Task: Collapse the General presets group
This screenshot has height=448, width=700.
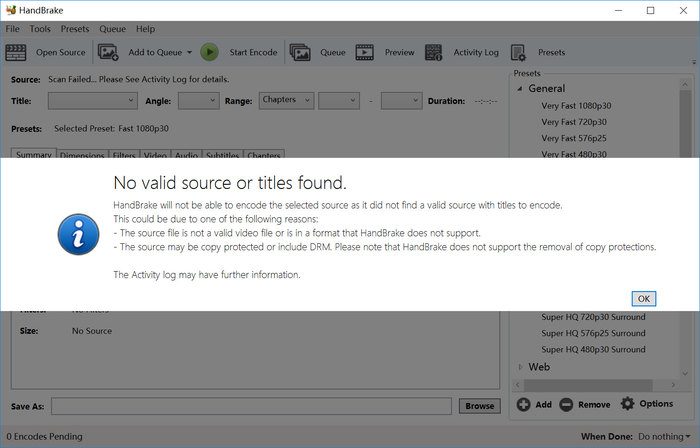Action: click(520, 89)
